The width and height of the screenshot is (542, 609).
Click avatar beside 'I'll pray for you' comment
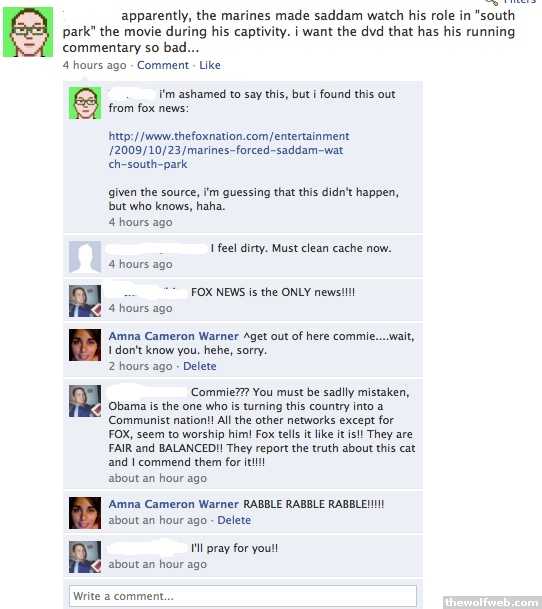click(x=85, y=557)
